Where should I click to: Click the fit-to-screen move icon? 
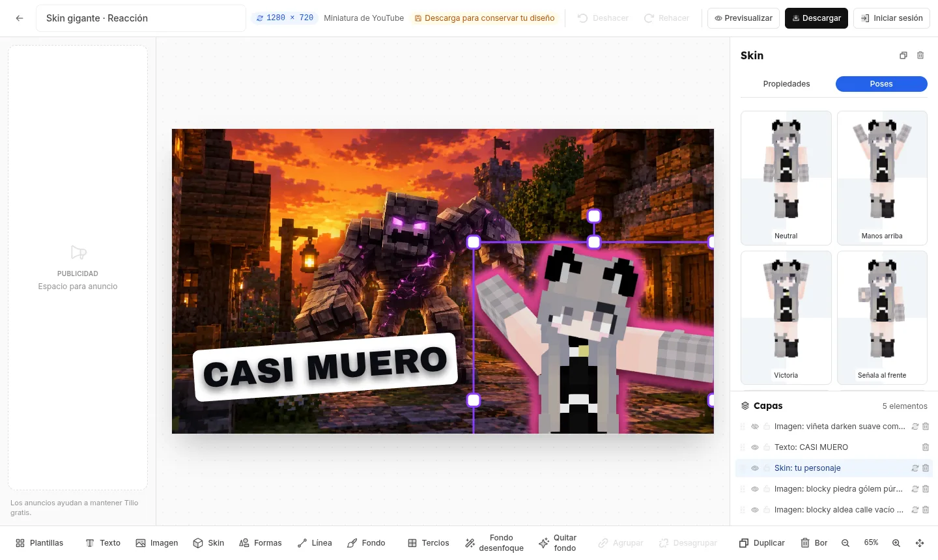(920, 543)
